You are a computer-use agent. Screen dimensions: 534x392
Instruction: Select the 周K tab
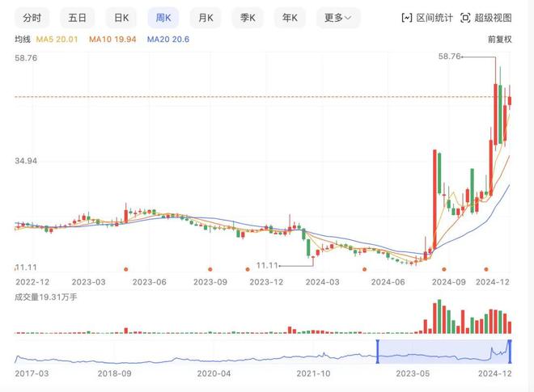163,18
